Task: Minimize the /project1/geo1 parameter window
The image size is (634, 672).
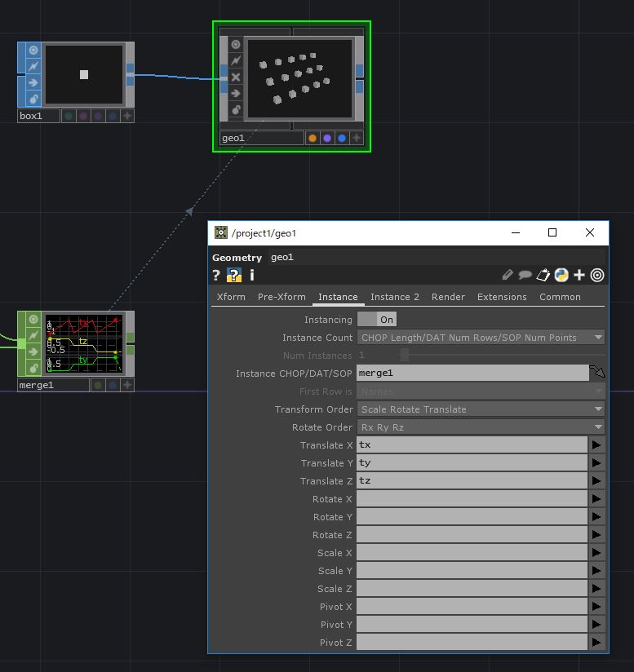Action: pos(516,232)
